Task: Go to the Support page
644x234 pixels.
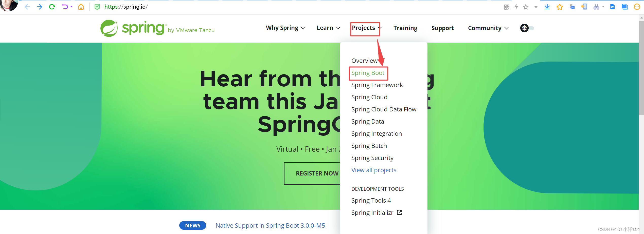Action: point(443,28)
